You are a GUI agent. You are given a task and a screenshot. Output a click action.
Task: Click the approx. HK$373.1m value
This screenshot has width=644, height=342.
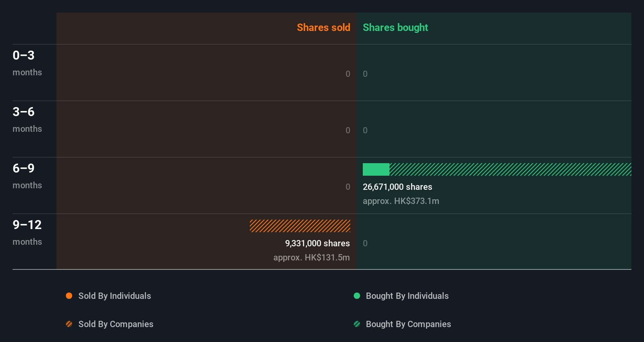tap(401, 201)
